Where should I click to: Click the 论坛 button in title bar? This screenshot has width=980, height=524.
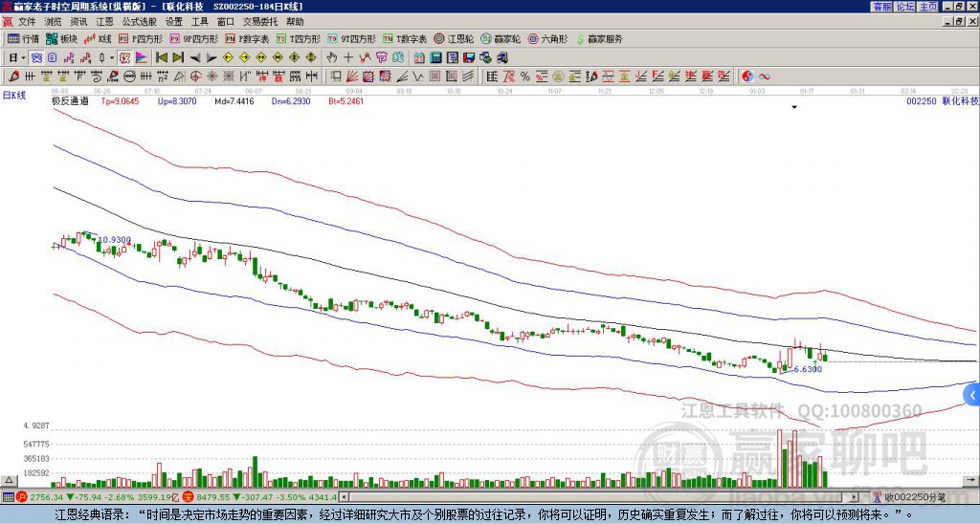(905, 7)
